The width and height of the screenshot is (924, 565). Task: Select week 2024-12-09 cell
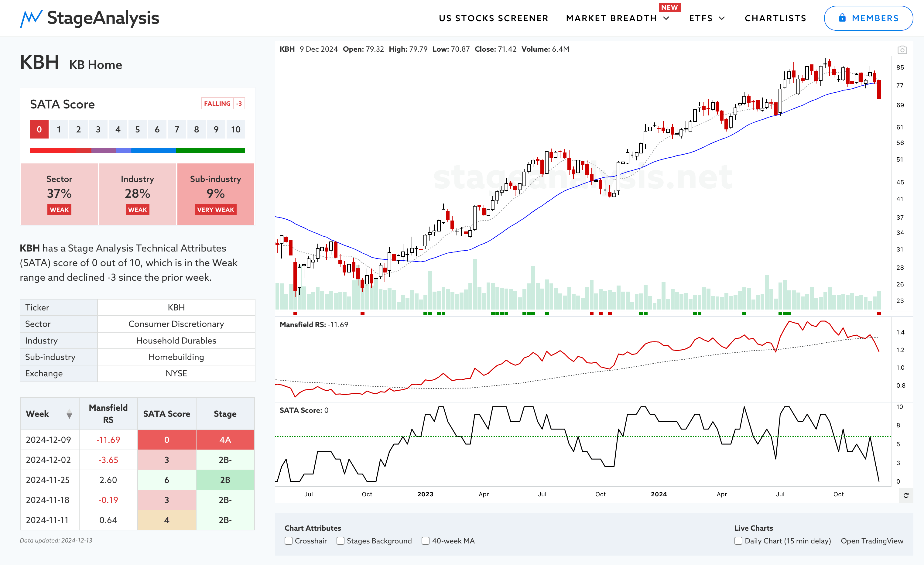coord(50,440)
